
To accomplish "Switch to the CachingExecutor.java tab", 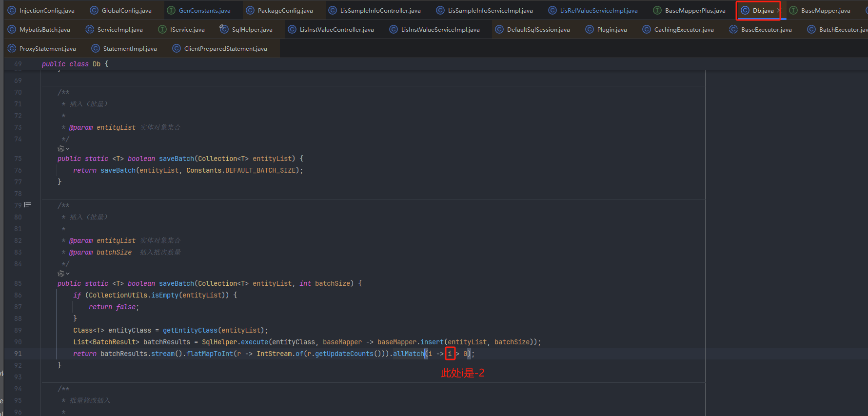I will coord(684,29).
